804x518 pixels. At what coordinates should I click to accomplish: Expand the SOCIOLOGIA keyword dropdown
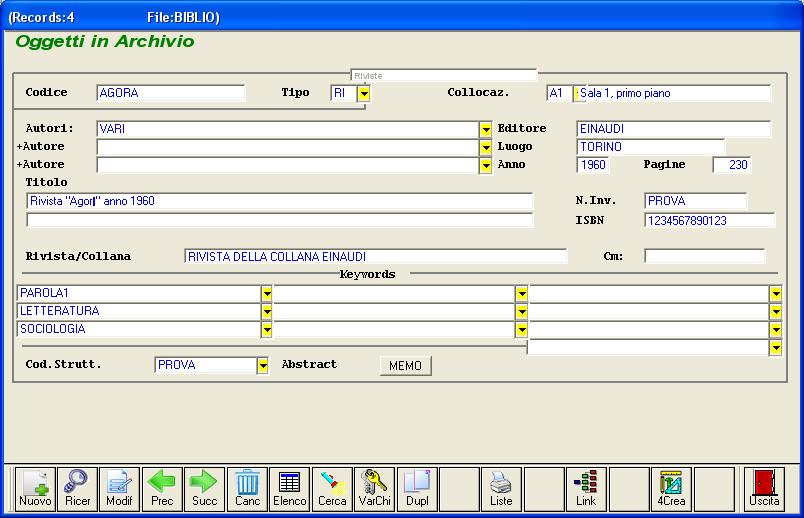click(267, 329)
